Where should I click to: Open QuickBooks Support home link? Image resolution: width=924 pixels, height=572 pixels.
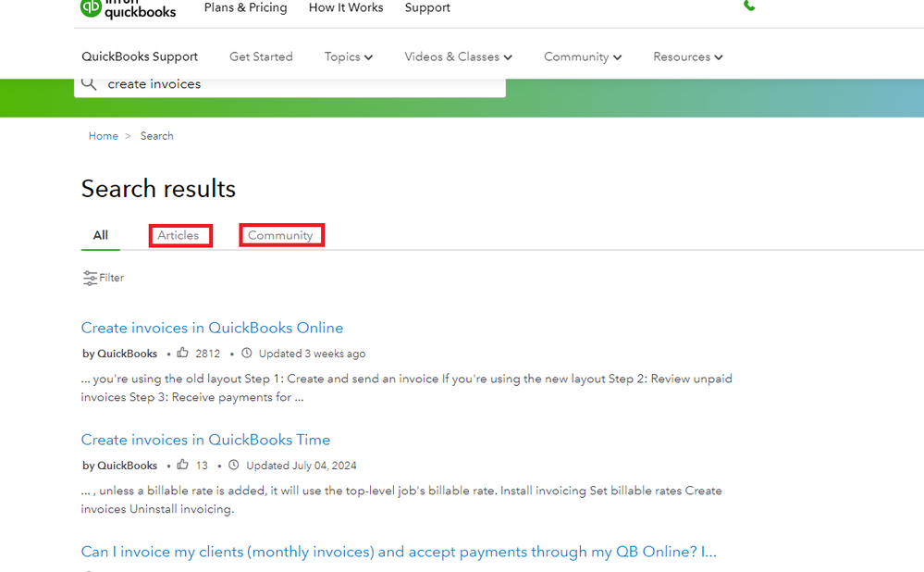point(140,56)
